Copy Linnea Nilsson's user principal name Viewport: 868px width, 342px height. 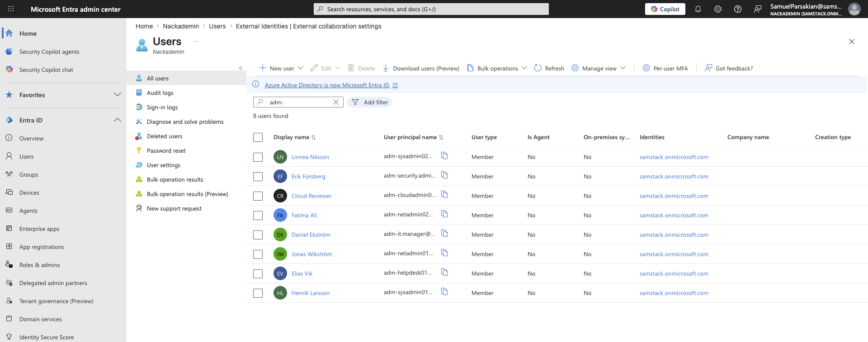(444, 156)
